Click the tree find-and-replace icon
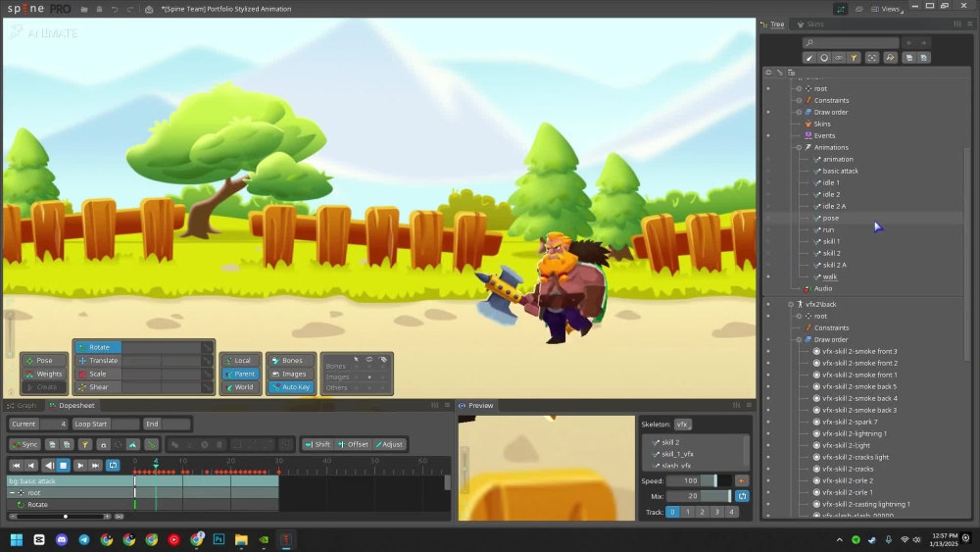 click(x=890, y=58)
